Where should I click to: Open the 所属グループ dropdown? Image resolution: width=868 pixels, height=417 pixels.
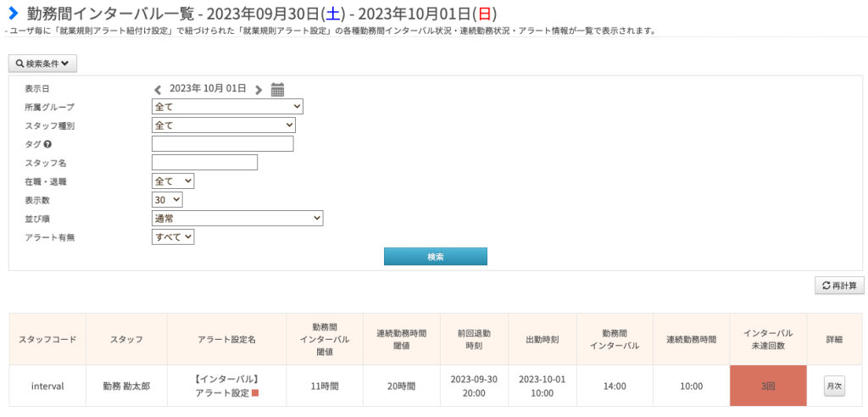[x=227, y=106]
